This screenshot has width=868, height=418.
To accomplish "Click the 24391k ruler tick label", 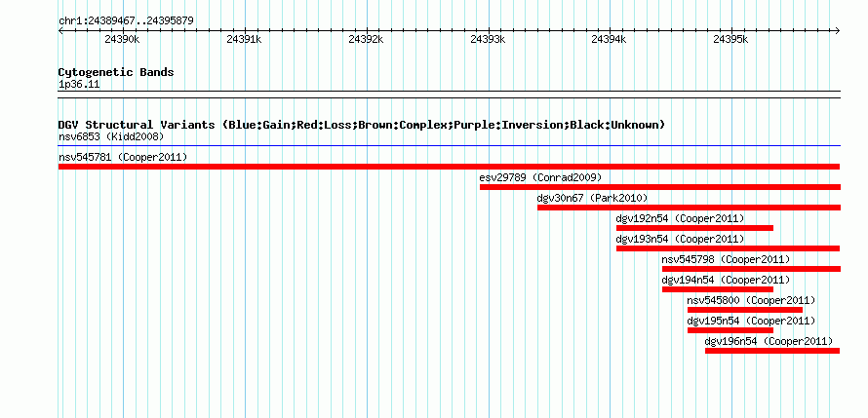I will point(244,39).
